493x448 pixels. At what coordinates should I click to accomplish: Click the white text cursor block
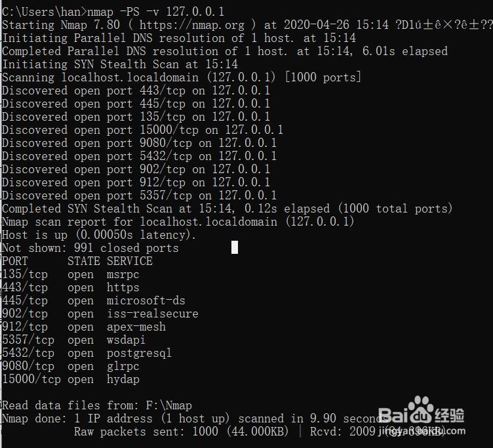coord(235,247)
